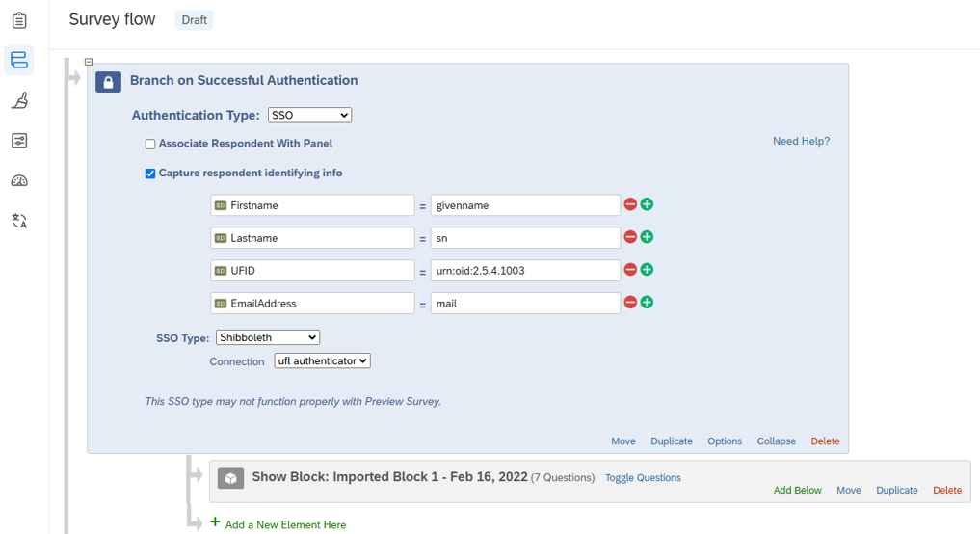Click the Show Block: Imported Block 1 title
980x534 pixels.
[x=389, y=477]
